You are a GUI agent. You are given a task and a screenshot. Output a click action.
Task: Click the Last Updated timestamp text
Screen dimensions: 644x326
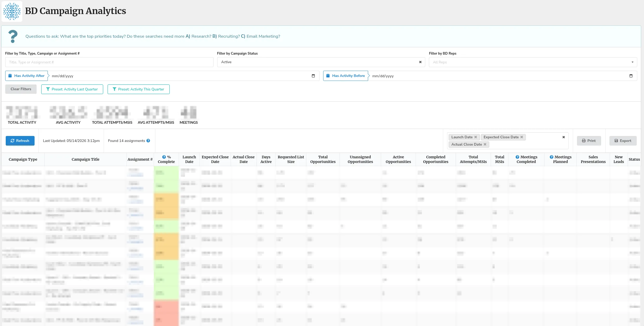(x=71, y=141)
